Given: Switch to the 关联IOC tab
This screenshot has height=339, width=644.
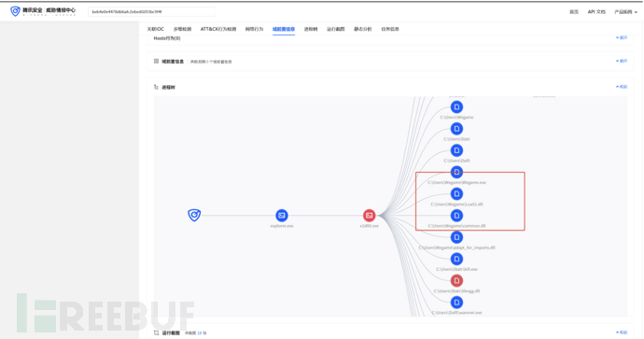Looking at the screenshot, I should coord(156,29).
